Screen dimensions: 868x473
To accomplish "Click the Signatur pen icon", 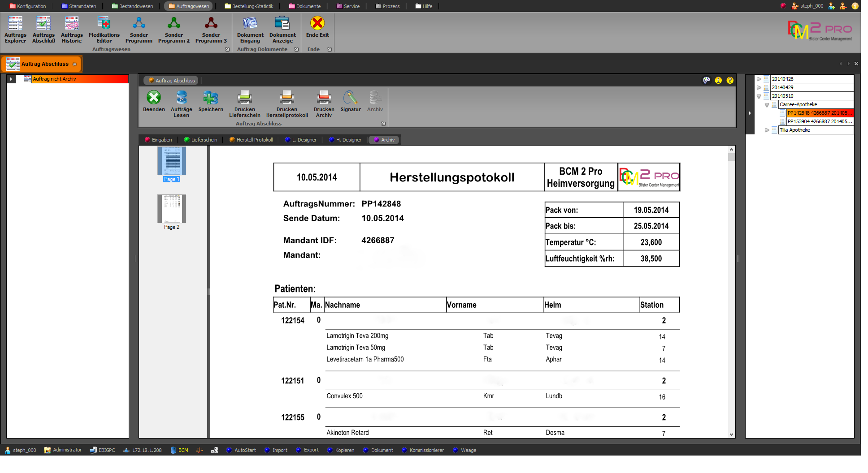I will [350, 98].
